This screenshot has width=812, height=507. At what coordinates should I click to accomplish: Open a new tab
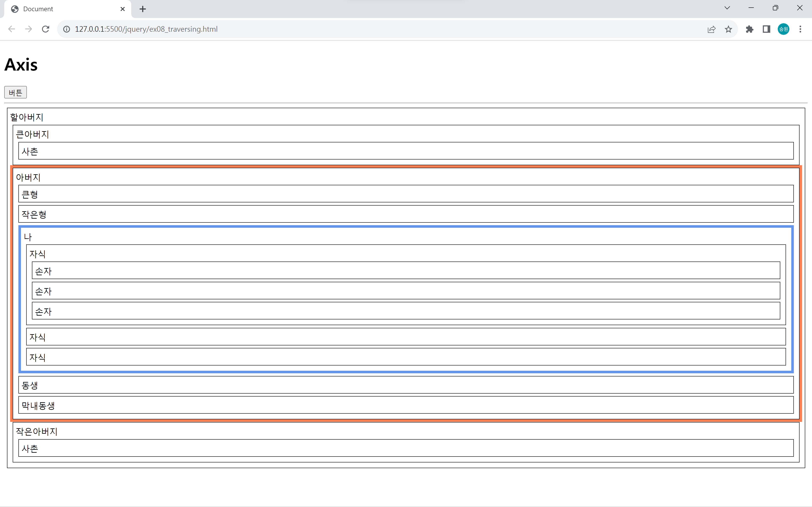[143, 9]
